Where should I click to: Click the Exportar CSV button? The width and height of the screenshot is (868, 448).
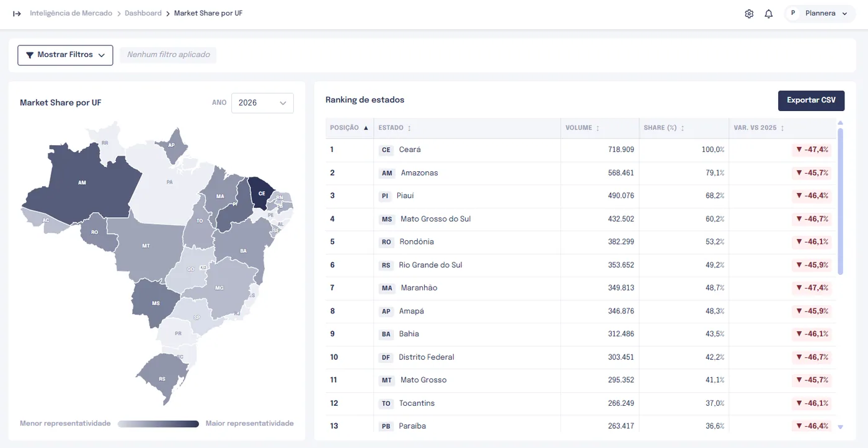coord(811,101)
